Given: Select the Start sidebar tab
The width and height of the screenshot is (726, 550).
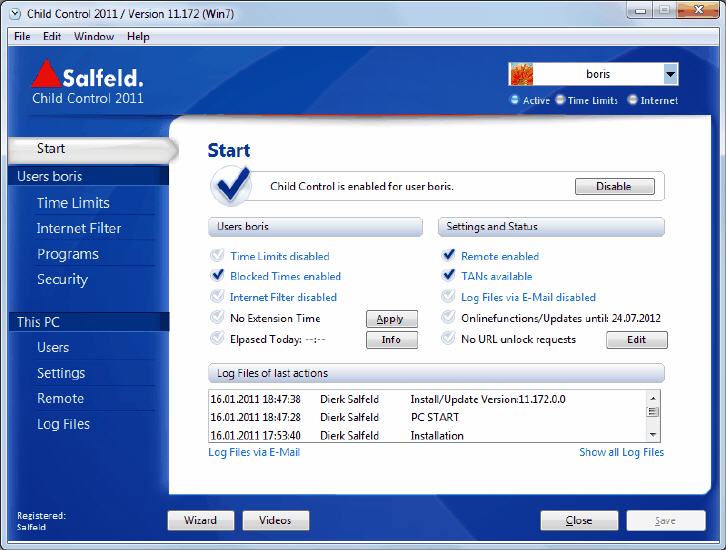Looking at the screenshot, I should [x=93, y=149].
